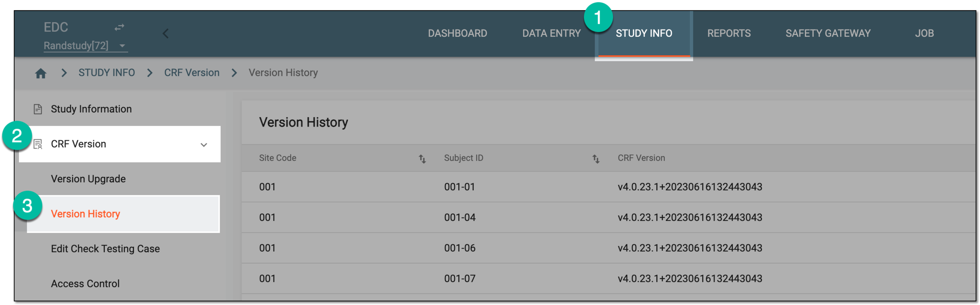Switch to the JOB tab
980x305 pixels.
point(924,33)
